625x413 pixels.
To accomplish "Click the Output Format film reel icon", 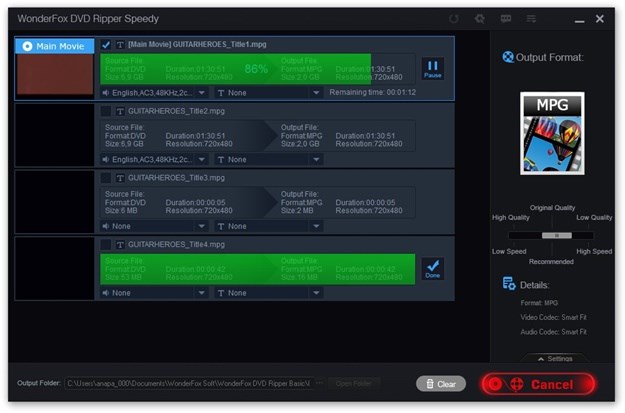I will [508, 57].
